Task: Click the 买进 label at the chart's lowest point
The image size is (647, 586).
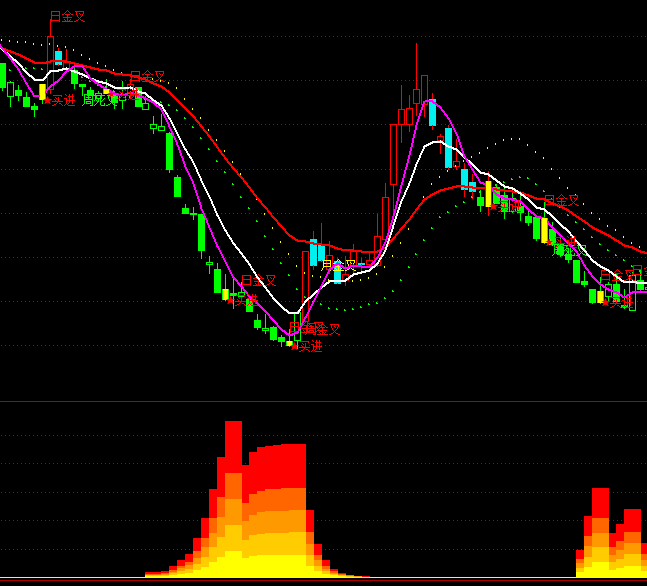Action: pos(310,346)
